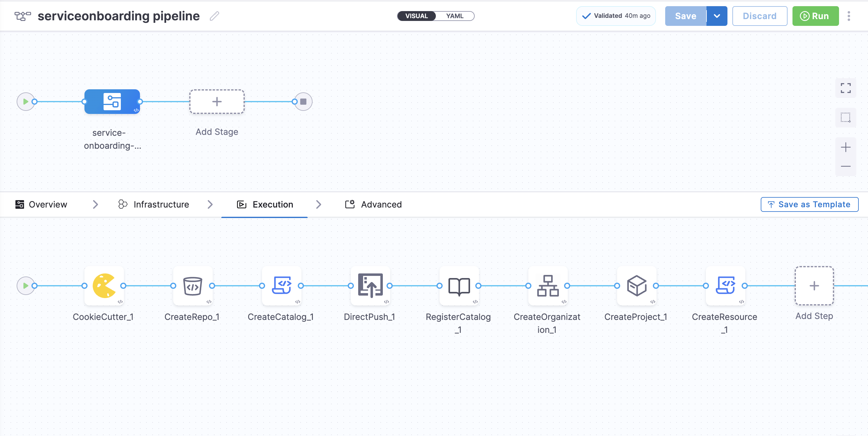Click the CookieCutter_1 step icon
Screen dimensions: 868x436
click(x=104, y=285)
